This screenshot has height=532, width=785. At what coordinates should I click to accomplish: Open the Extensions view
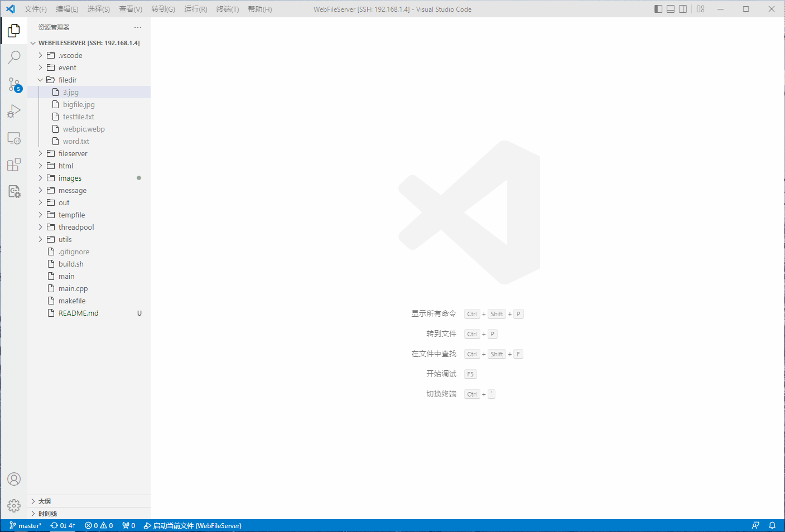tap(14, 165)
